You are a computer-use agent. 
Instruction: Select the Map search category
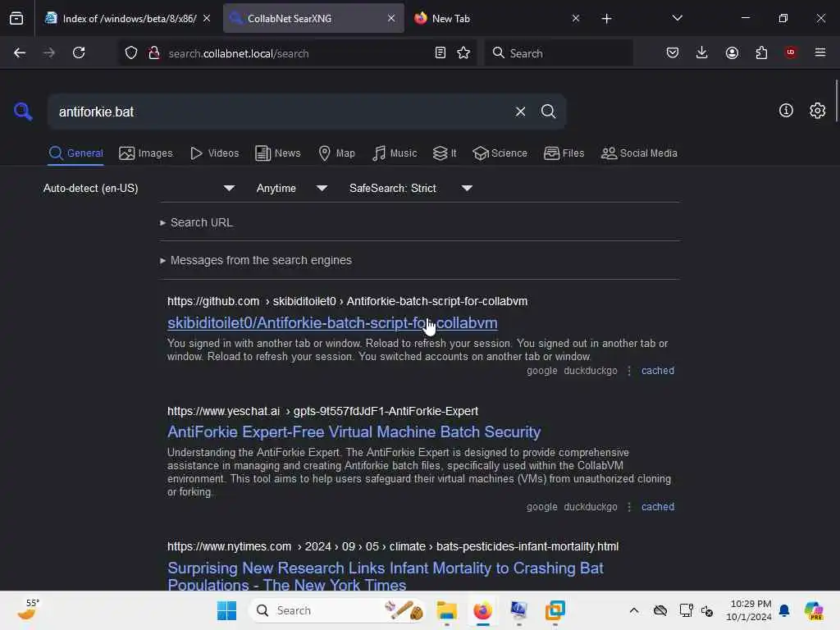pyautogui.click(x=336, y=153)
